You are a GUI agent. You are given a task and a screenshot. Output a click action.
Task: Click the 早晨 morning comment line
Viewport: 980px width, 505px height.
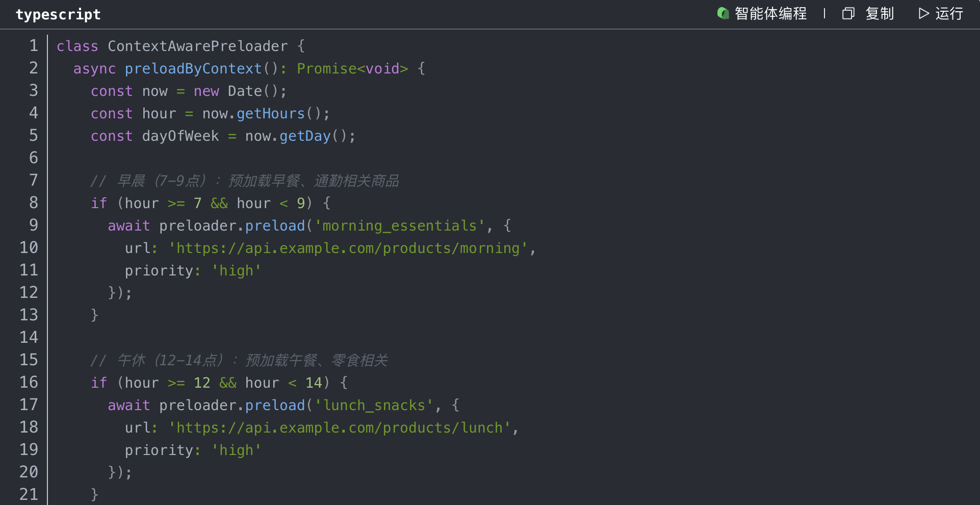click(x=245, y=181)
